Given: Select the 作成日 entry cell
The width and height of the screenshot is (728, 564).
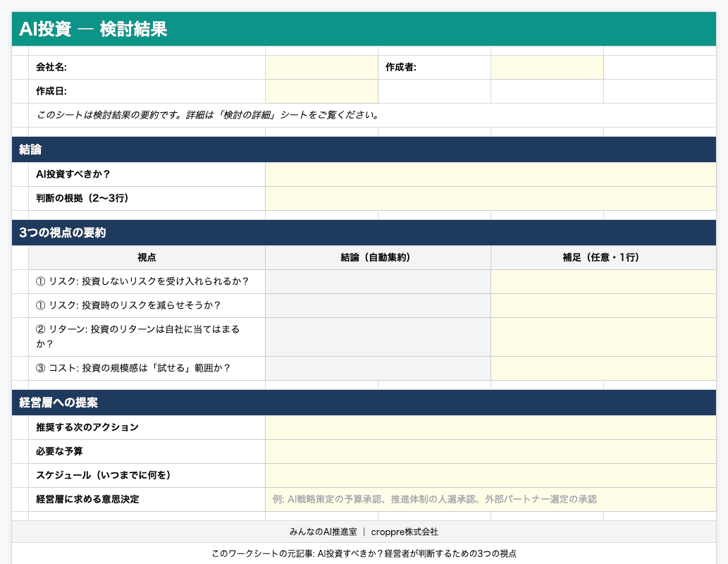Looking at the screenshot, I should pyautogui.click(x=321, y=91).
